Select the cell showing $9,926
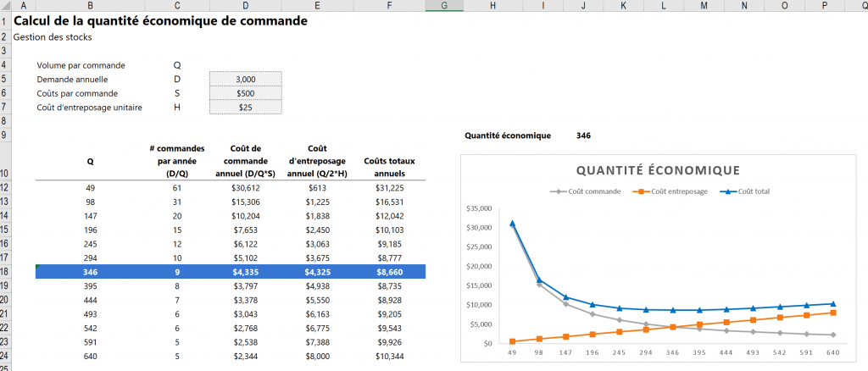 (389, 341)
